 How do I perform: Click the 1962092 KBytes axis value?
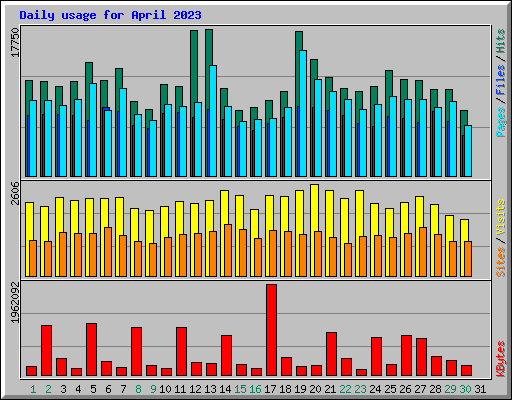[15, 303]
